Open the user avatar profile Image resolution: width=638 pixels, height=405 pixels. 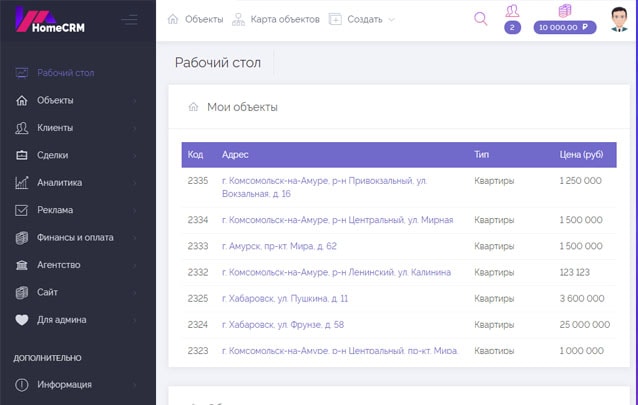pos(619,19)
